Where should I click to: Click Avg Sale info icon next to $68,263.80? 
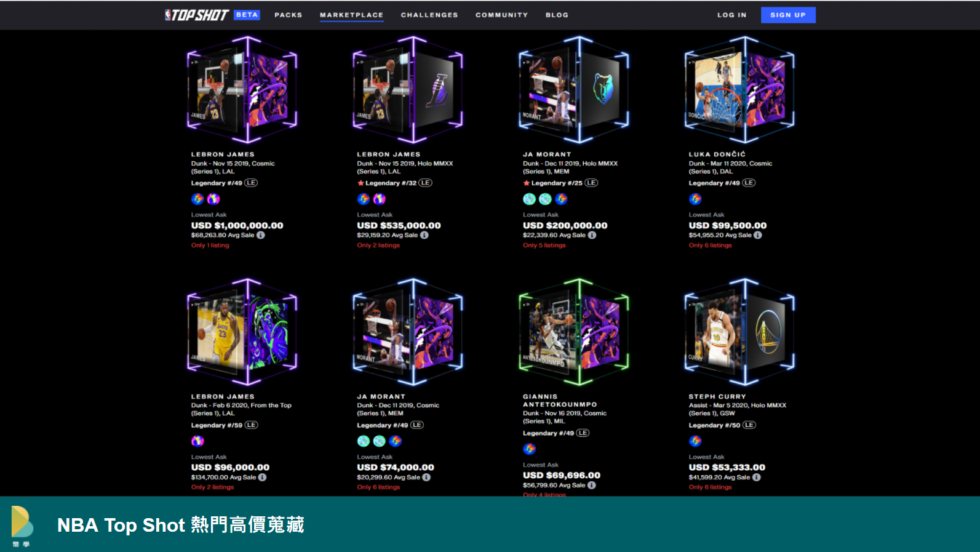pos(261,235)
